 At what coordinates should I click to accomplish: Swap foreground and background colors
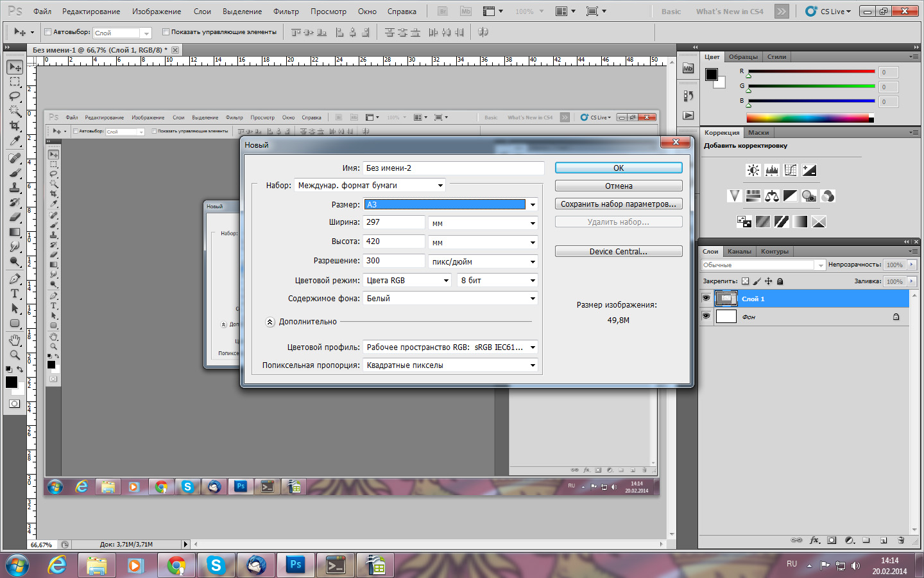21,369
